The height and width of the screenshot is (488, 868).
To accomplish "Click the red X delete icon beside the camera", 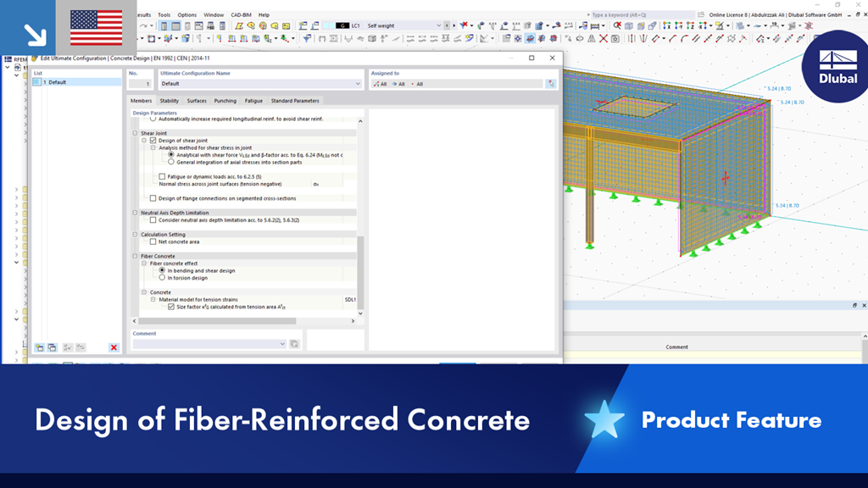I will pos(604,39).
